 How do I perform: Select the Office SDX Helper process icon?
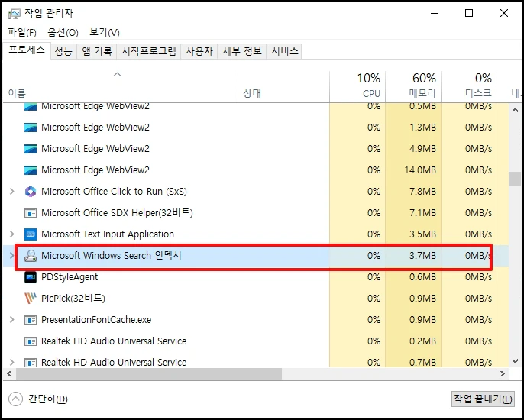pyautogui.click(x=31, y=213)
